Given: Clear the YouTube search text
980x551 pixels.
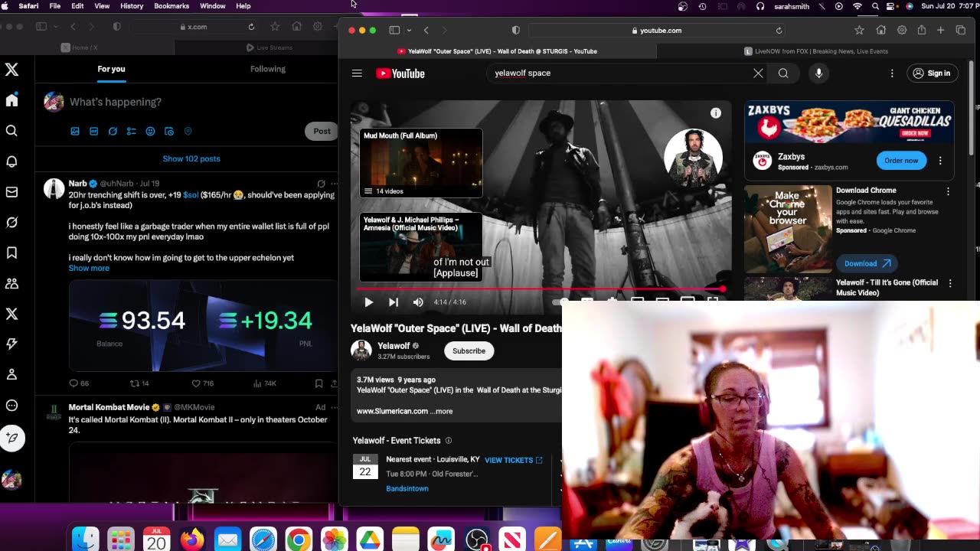Looking at the screenshot, I should point(758,73).
